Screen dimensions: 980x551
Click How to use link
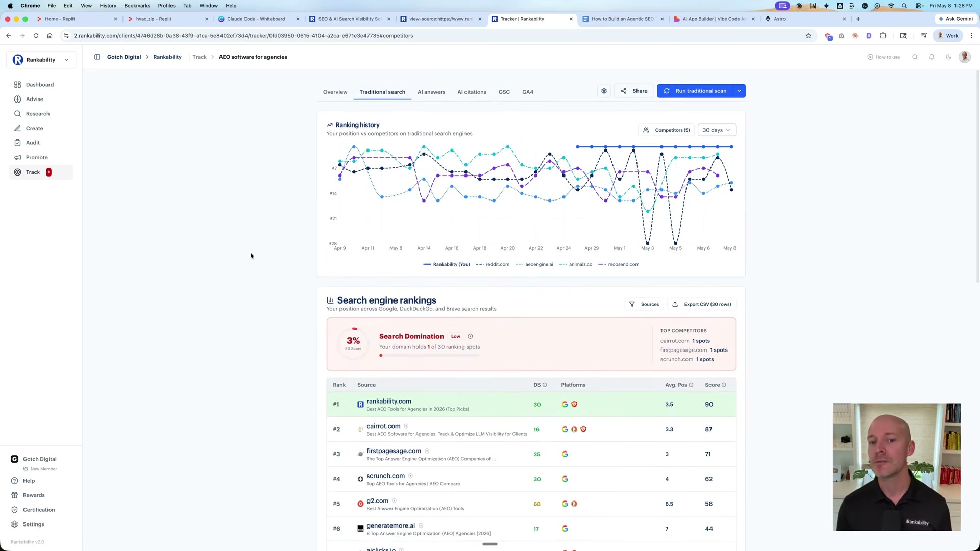884,57
